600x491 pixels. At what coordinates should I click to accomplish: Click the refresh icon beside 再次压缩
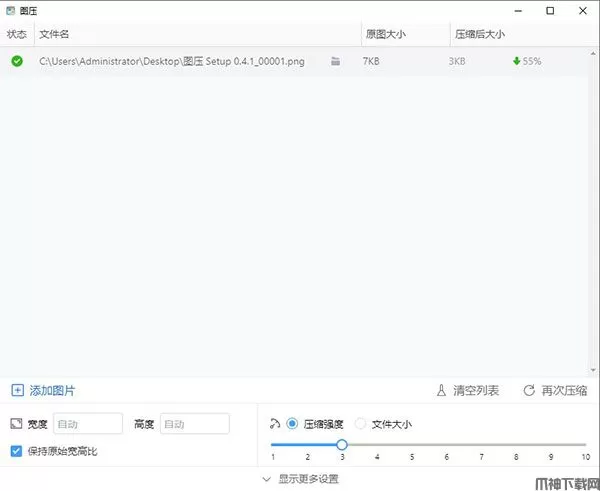click(x=529, y=390)
